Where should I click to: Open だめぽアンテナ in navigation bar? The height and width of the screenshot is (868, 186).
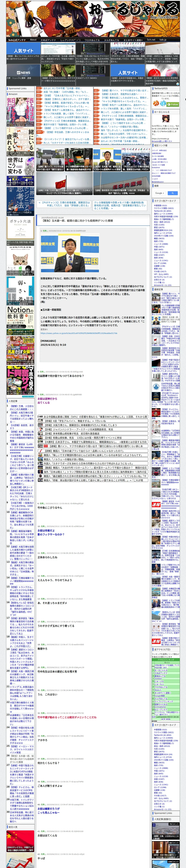point(48,40)
